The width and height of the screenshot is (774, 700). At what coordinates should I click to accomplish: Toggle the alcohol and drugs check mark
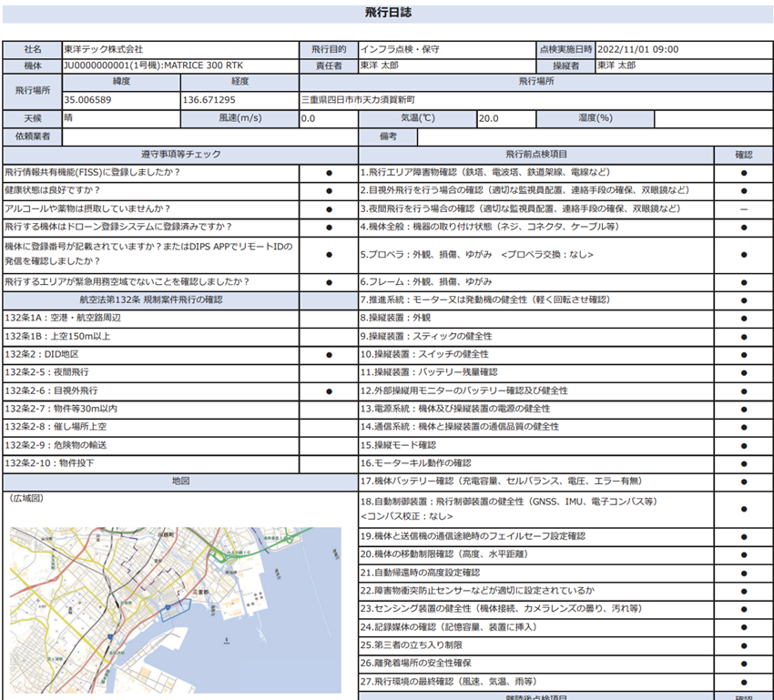330,209
